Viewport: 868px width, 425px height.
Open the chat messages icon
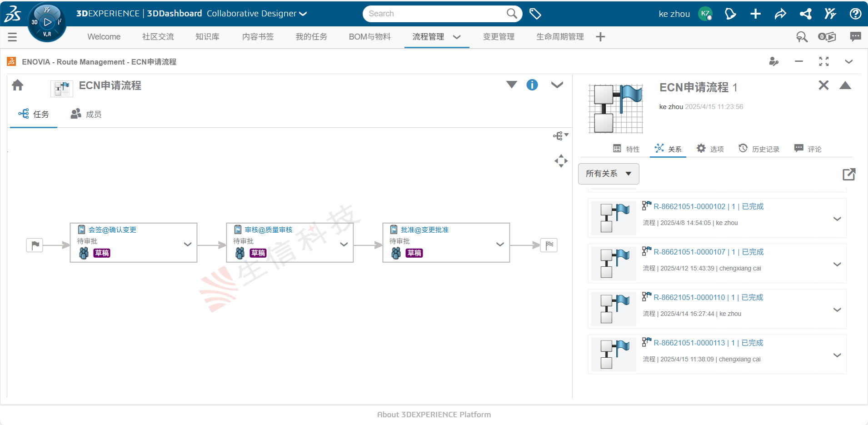point(855,36)
